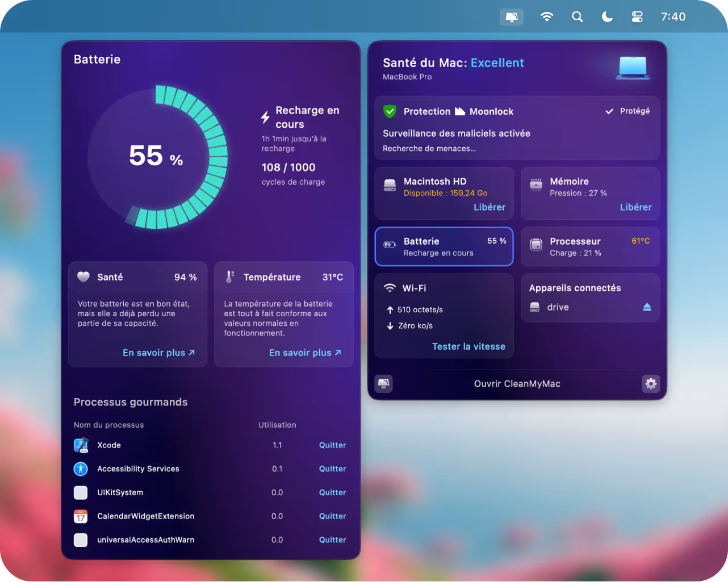Open En savoir plus under Température
Image resolution: width=728 pixels, height=582 pixels.
pos(305,353)
